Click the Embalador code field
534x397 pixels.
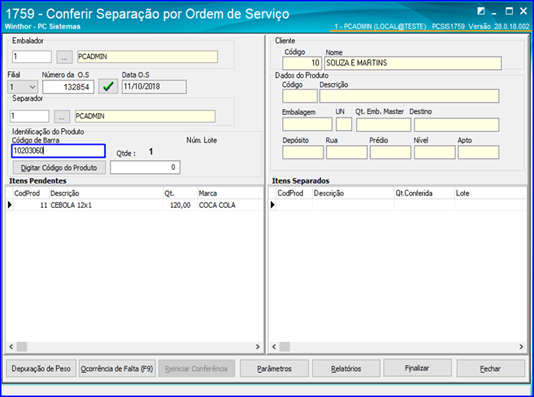pos(32,57)
